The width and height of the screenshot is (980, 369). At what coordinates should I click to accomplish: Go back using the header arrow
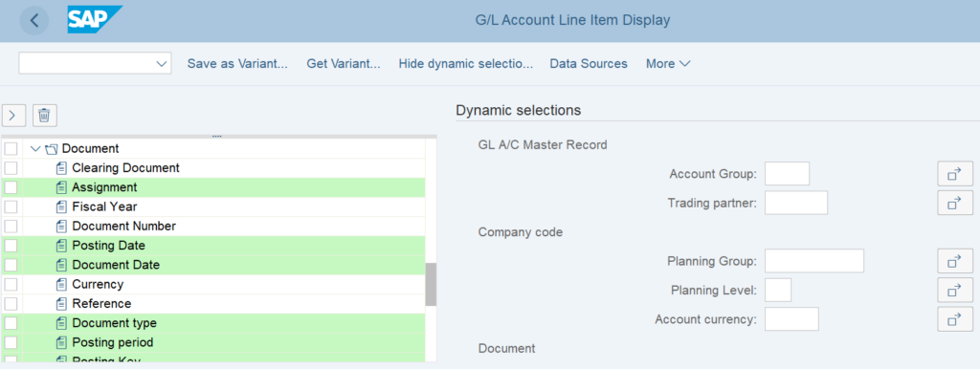34,21
